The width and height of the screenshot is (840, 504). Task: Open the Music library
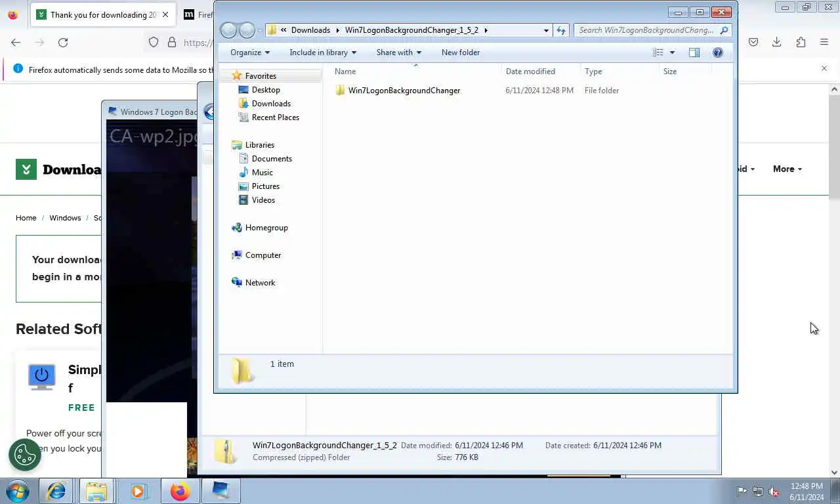(x=262, y=173)
